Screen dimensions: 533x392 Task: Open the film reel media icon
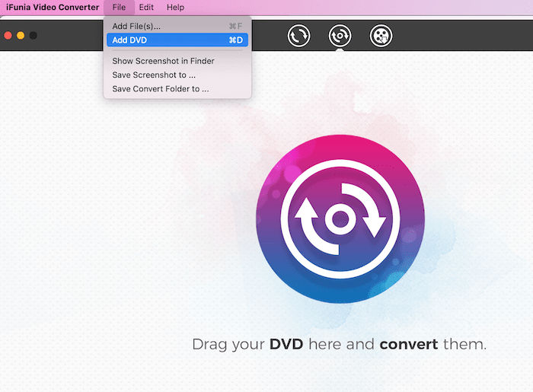tap(381, 35)
